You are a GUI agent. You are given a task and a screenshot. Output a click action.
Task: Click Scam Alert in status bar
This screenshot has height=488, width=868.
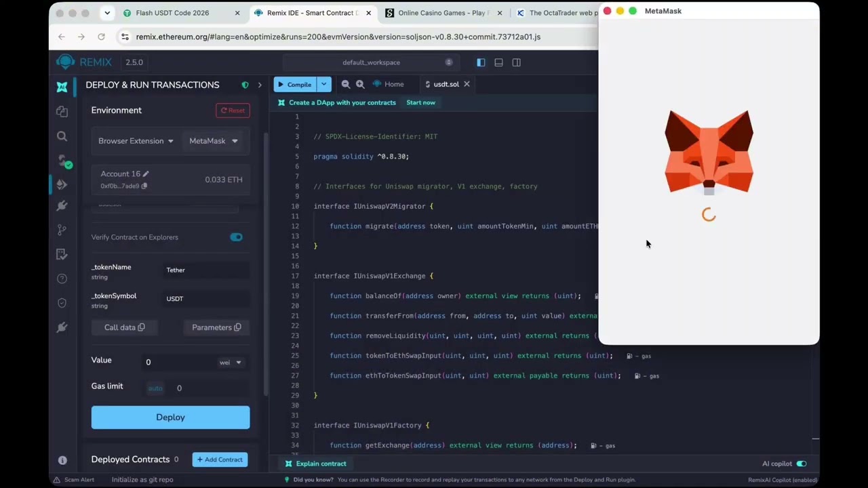coord(74,480)
